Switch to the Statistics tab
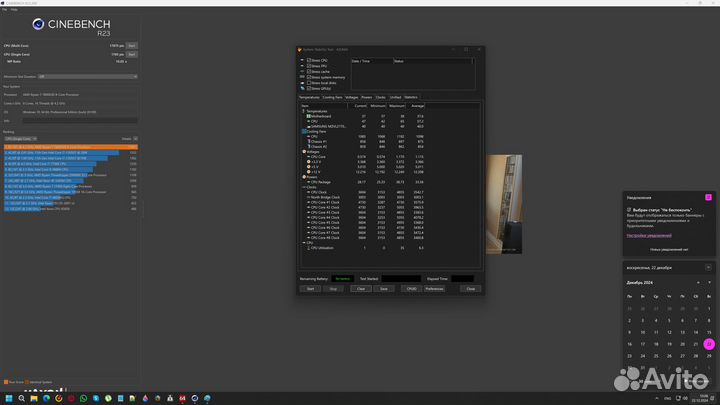 [x=411, y=97]
